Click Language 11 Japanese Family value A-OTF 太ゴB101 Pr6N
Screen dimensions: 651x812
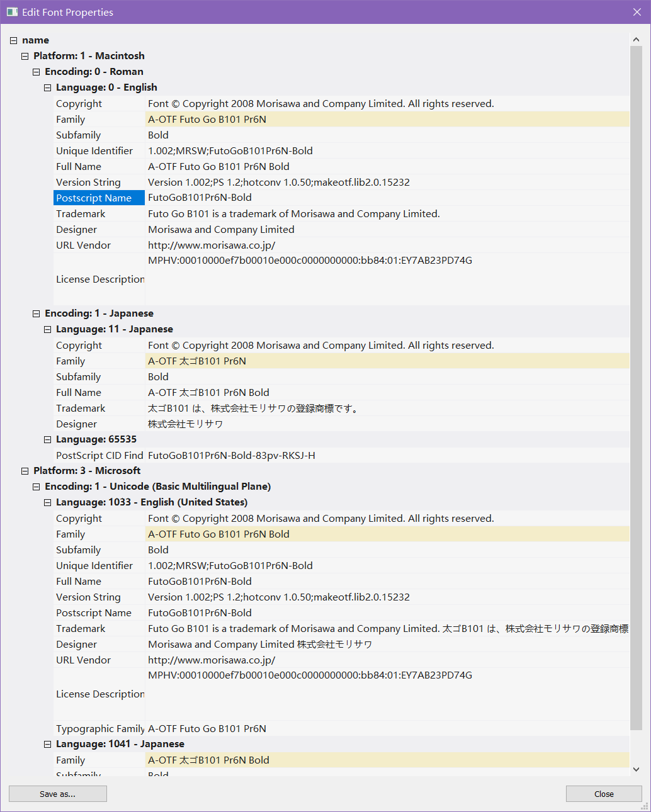(387, 361)
